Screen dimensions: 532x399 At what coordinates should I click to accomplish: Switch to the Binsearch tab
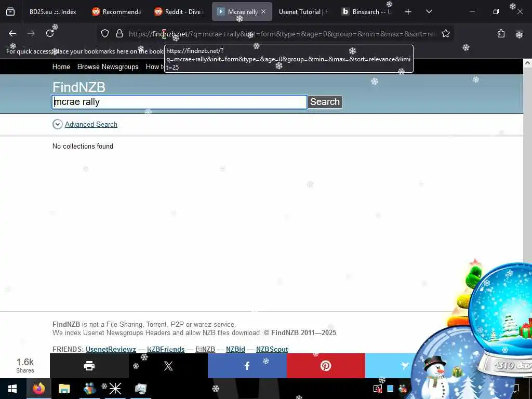click(366, 12)
